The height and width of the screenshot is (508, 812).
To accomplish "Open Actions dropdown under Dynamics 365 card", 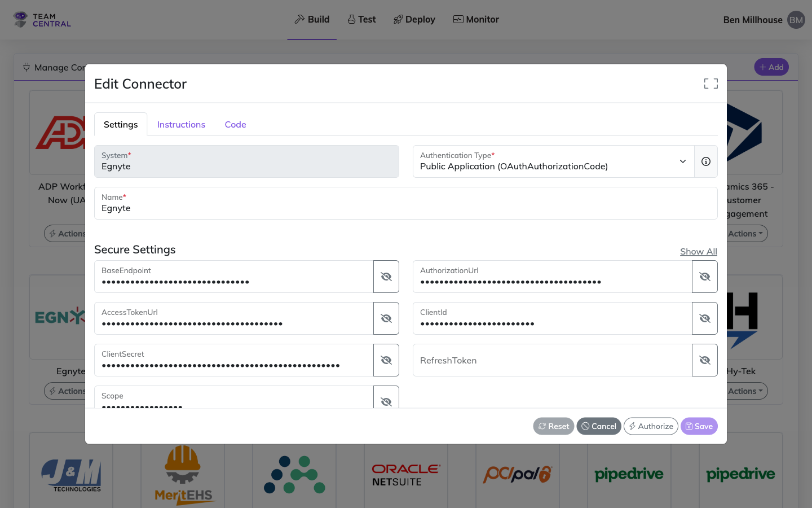I will (x=747, y=234).
